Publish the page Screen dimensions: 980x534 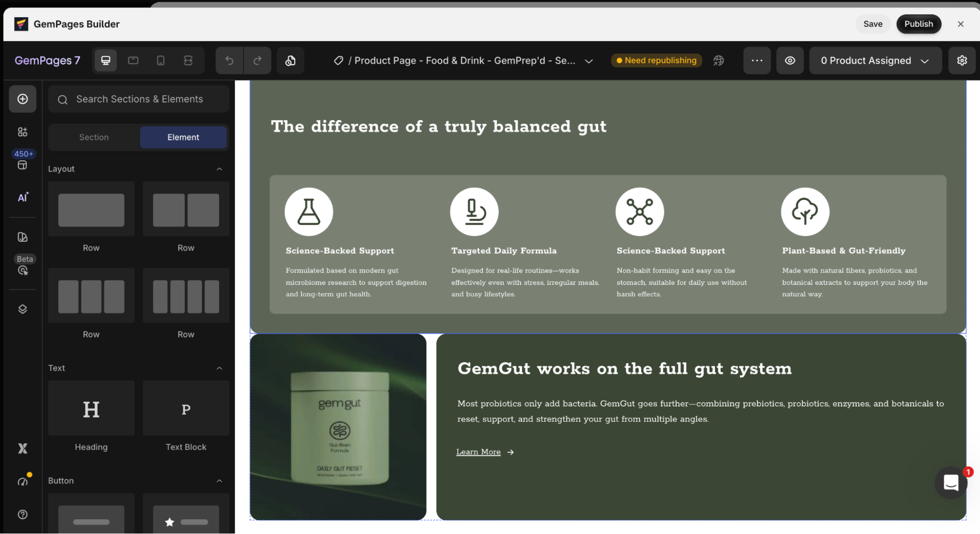919,24
